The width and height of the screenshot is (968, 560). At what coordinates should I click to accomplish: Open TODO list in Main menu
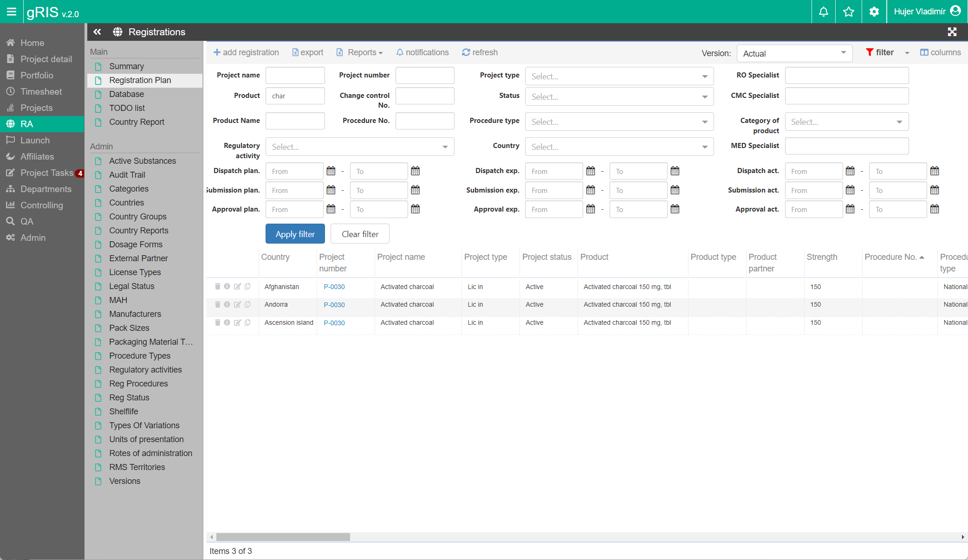point(127,108)
